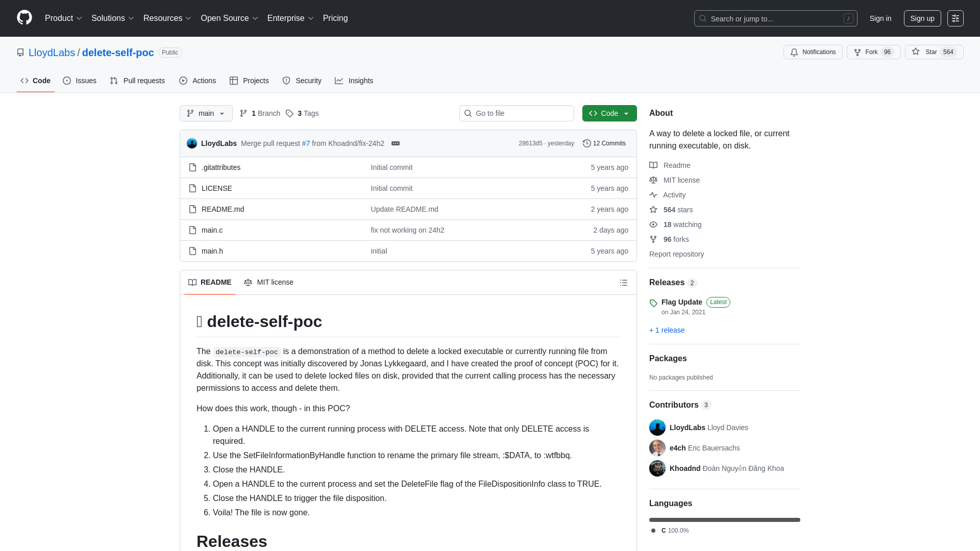Open the delete-self-poc repository name link
This screenshot has height=551, width=980.
pyautogui.click(x=118, y=53)
